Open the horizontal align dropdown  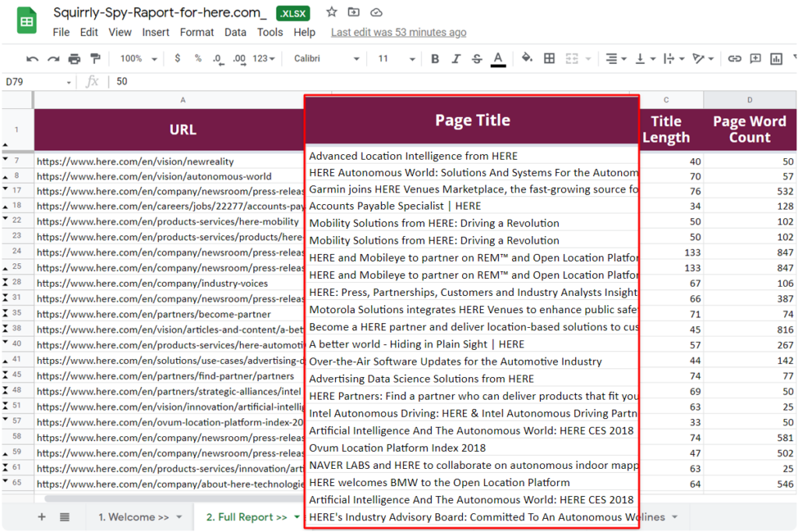[616, 59]
